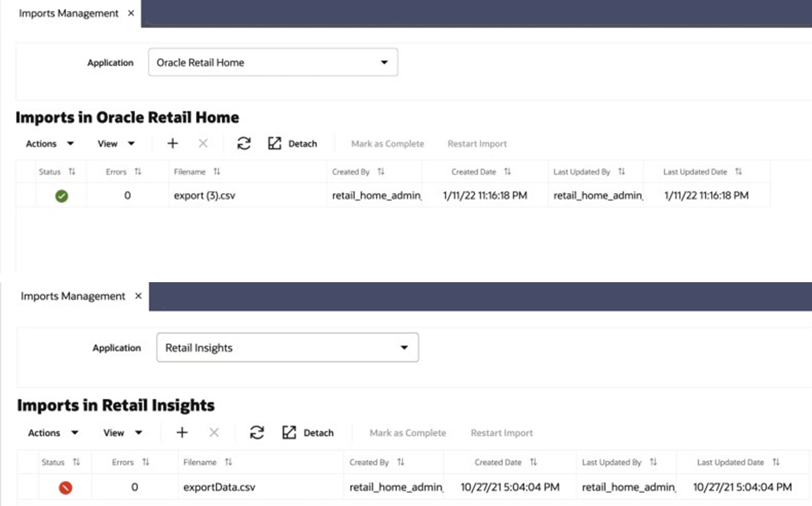Click the green success status icon for export (3).csv
This screenshot has width=812, height=506.
62,196
